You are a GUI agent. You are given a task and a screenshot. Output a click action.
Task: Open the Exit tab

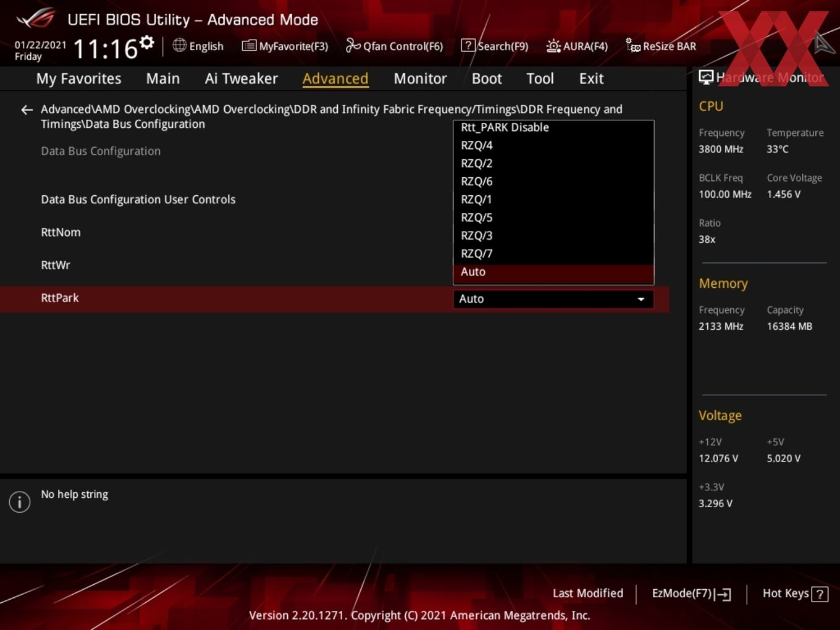pos(591,78)
